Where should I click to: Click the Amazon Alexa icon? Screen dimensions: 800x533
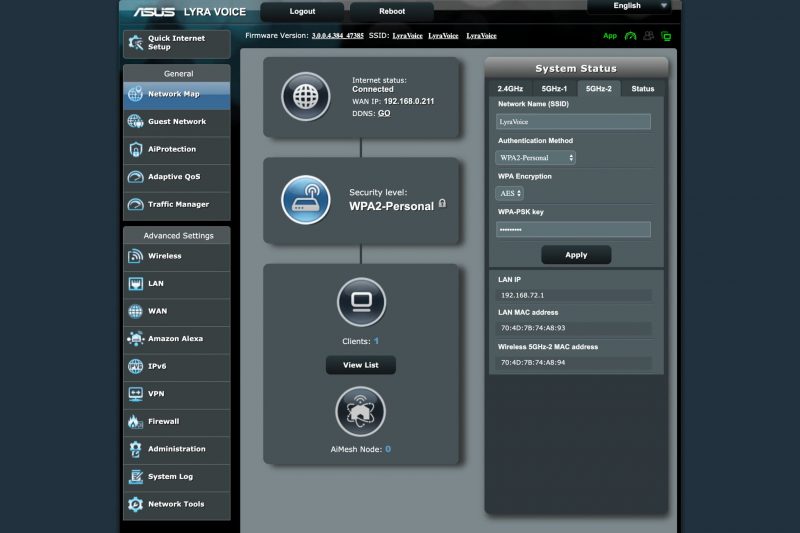tap(136, 338)
